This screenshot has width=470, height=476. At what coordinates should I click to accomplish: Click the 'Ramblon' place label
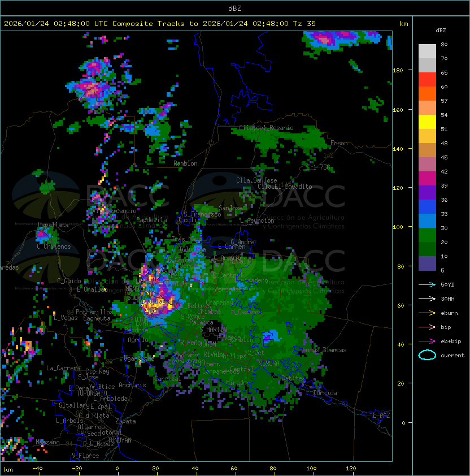pyautogui.click(x=185, y=163)
